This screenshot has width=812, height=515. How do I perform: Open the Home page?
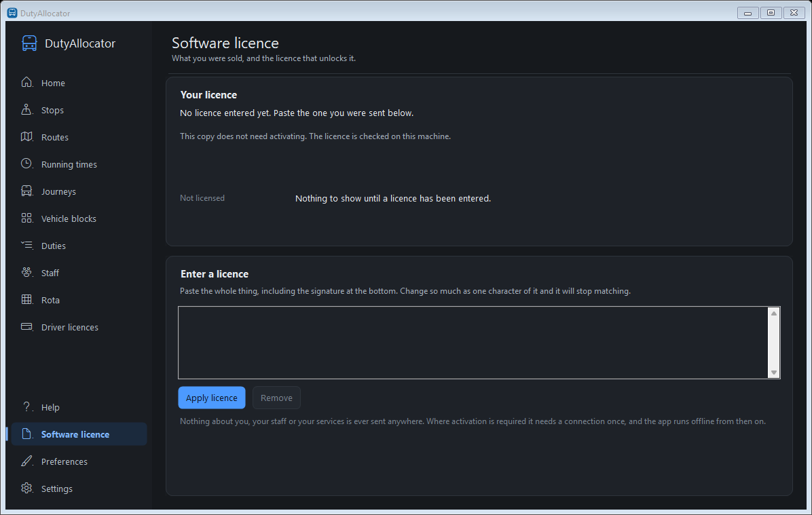pos(79,83)
